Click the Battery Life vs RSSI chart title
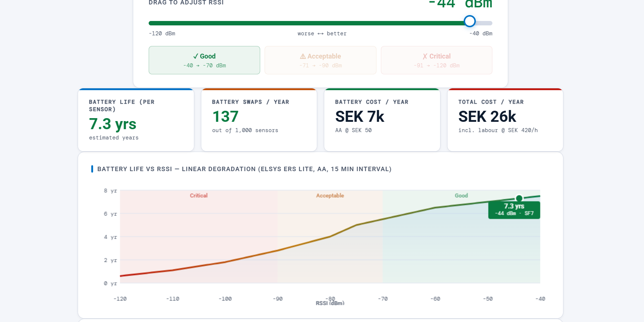644x322 pixels. (244, 169)
